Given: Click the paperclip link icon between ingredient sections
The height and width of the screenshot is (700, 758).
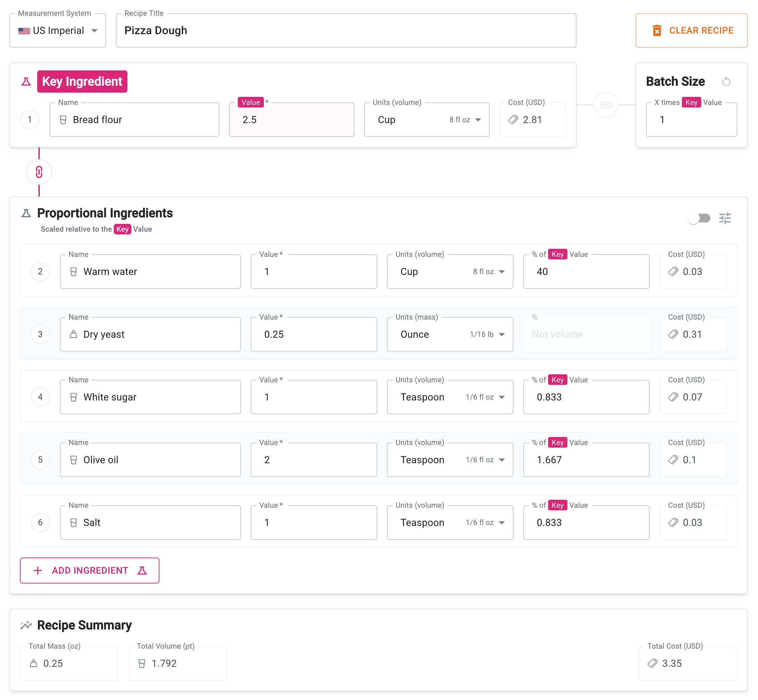Looking at the screenshot, I should (x=39, y=171).
